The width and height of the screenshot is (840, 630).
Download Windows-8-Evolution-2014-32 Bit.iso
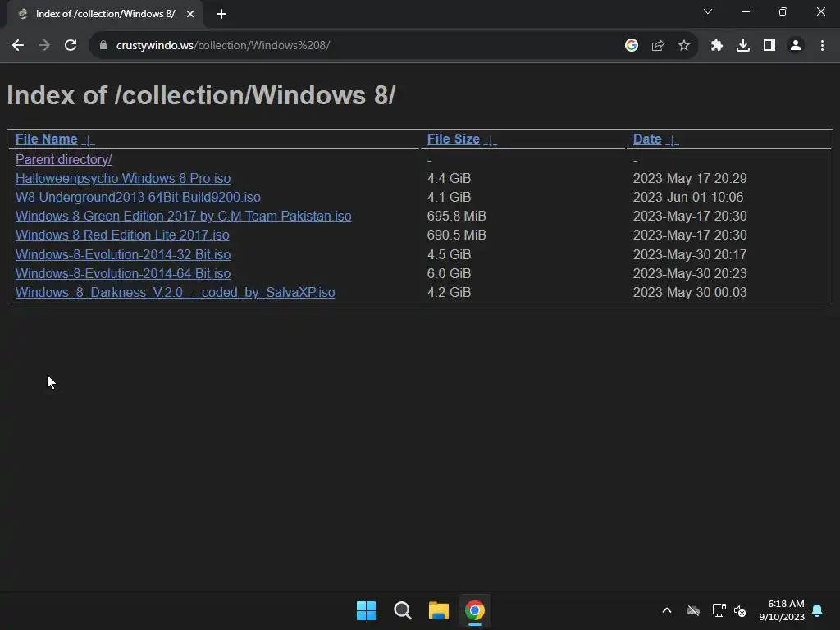coord(123,254)
